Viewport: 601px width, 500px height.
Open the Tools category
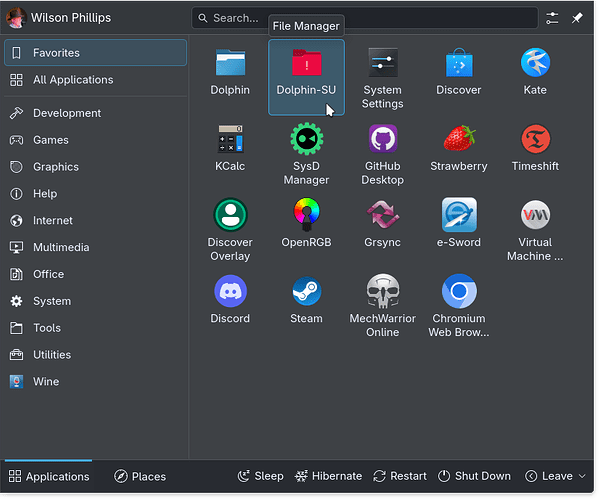point(95,328)
